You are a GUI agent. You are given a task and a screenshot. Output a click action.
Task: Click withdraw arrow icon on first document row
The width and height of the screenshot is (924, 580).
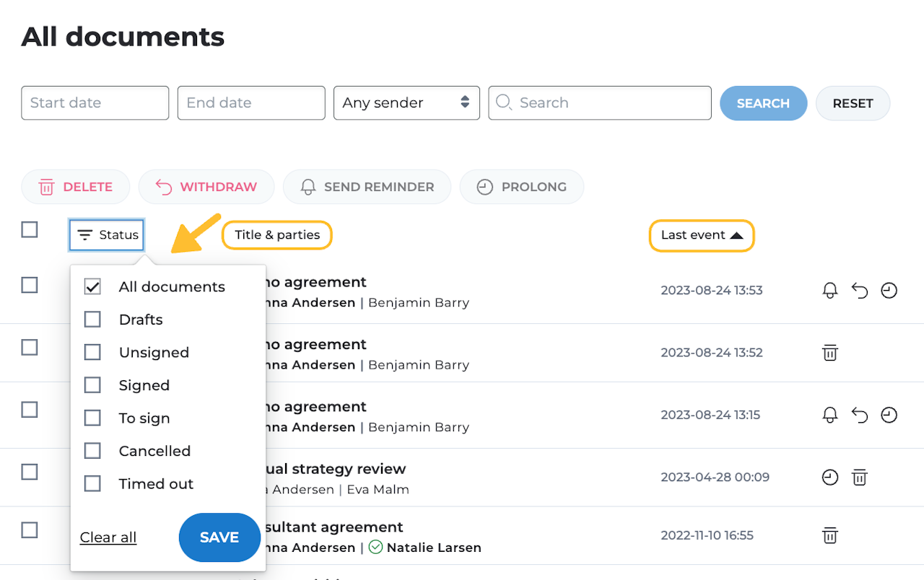pyautogui.click(x=859, y=291)
